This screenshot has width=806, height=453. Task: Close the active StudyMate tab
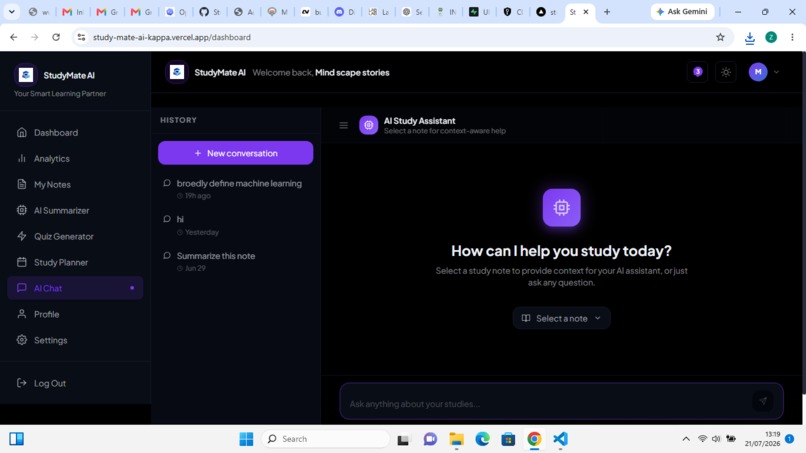pos(585,11)
